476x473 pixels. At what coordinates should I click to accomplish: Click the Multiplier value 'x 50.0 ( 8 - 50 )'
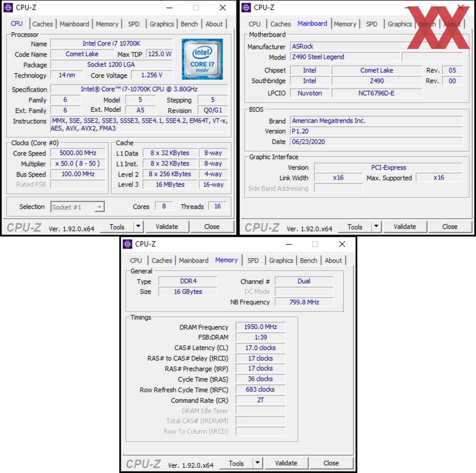tap(78, 163)
